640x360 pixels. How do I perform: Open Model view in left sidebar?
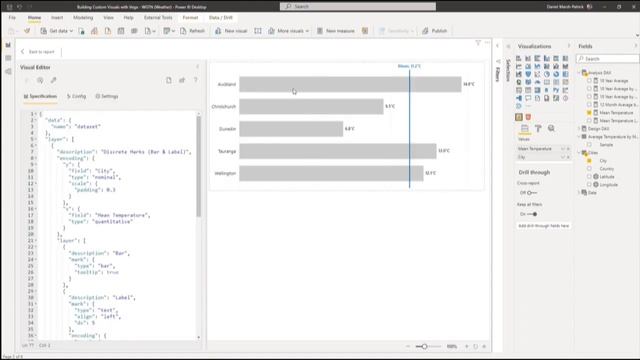point(8,71)
